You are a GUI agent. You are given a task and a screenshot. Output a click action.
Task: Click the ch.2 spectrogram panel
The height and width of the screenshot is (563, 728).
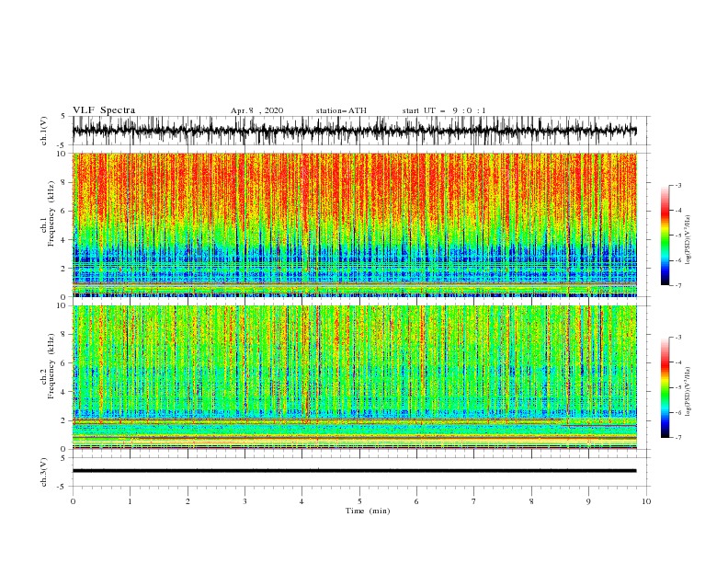(355, 377)
